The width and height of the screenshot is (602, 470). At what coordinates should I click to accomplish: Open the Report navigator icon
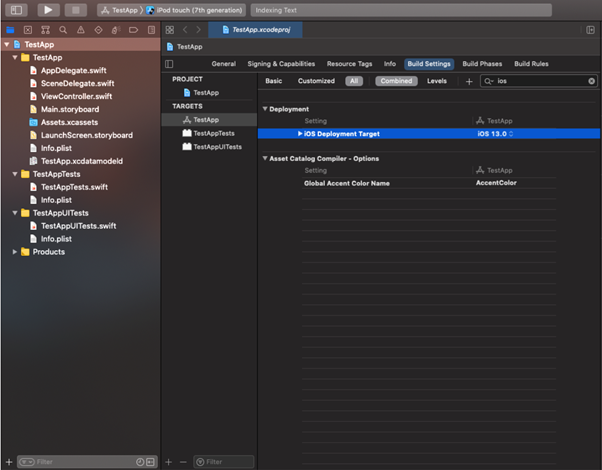(151, 30)
